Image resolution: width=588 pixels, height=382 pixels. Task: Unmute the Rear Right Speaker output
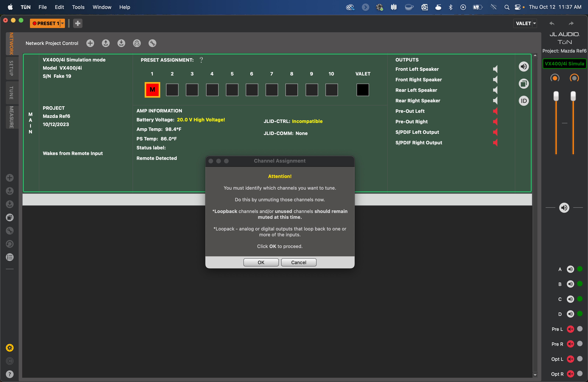(495, 101)
